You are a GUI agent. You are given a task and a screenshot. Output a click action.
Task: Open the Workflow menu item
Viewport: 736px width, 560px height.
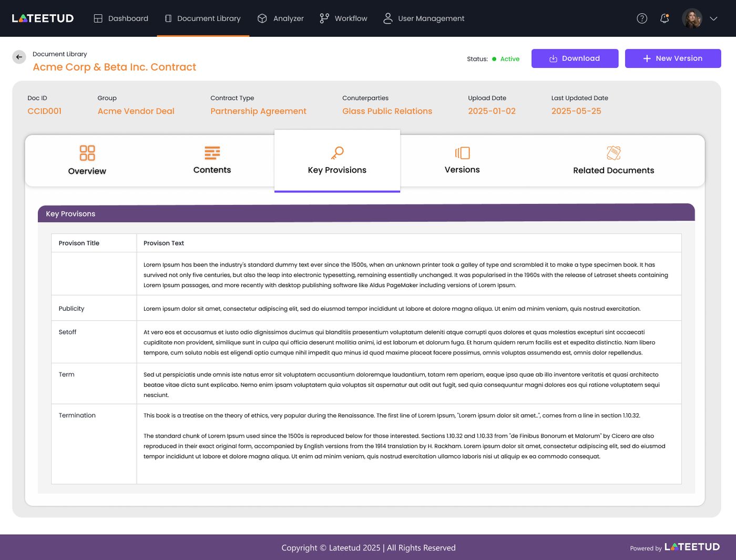pos(344,18)
